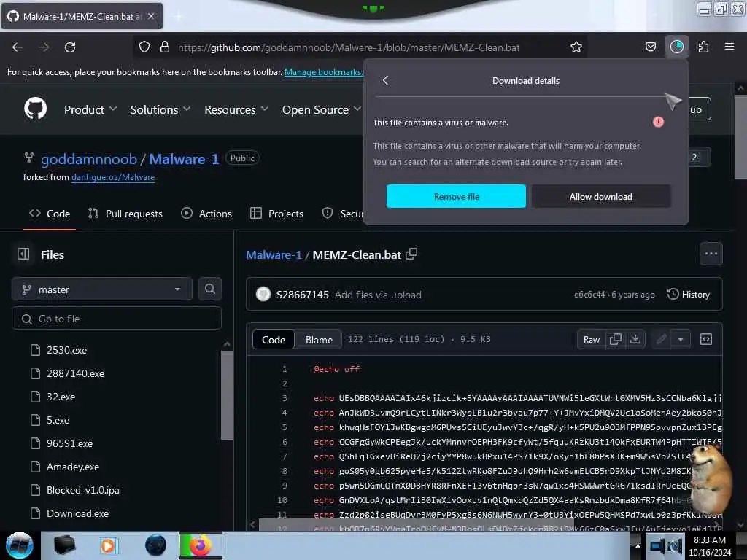Open the Firefox hamburger menu
This screenshot has height=560, width=747.
pyautogui.click(x=729, y=47)
